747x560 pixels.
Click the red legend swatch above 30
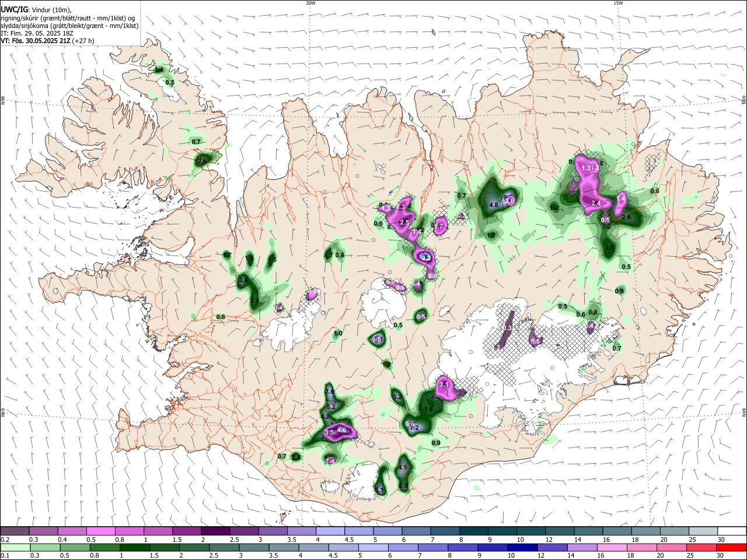(x=732, y=548)
